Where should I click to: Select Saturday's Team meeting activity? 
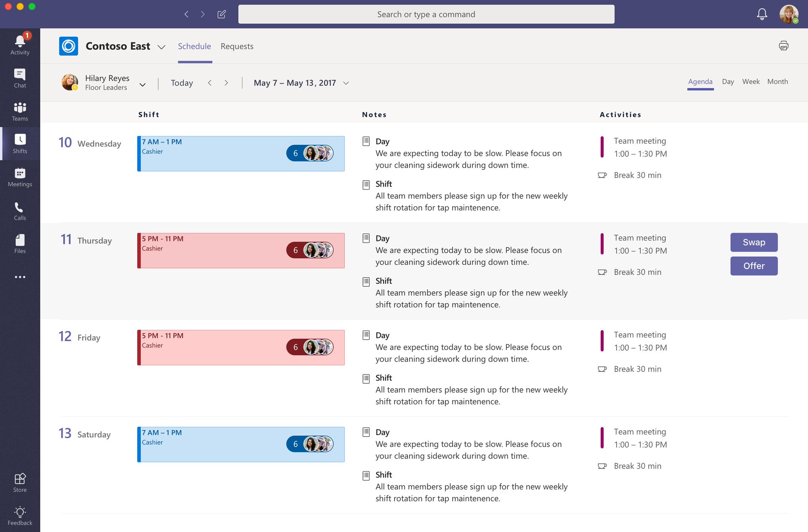coord(634,438)
